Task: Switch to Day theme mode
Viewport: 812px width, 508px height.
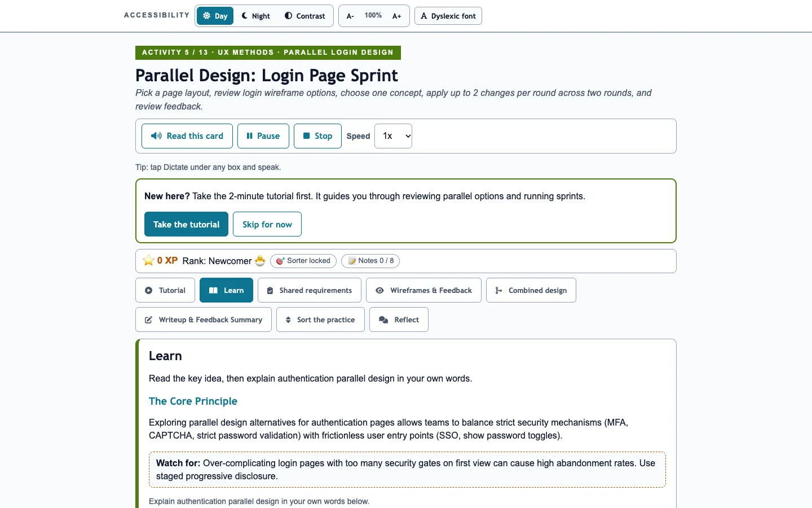Action: [x=215, y=16]
